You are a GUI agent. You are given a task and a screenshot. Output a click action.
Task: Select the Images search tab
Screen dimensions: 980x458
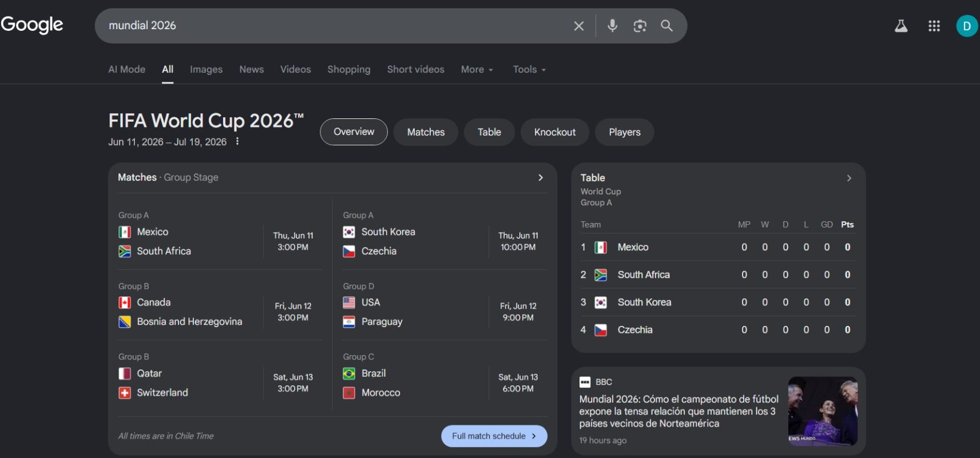(206, 69)
